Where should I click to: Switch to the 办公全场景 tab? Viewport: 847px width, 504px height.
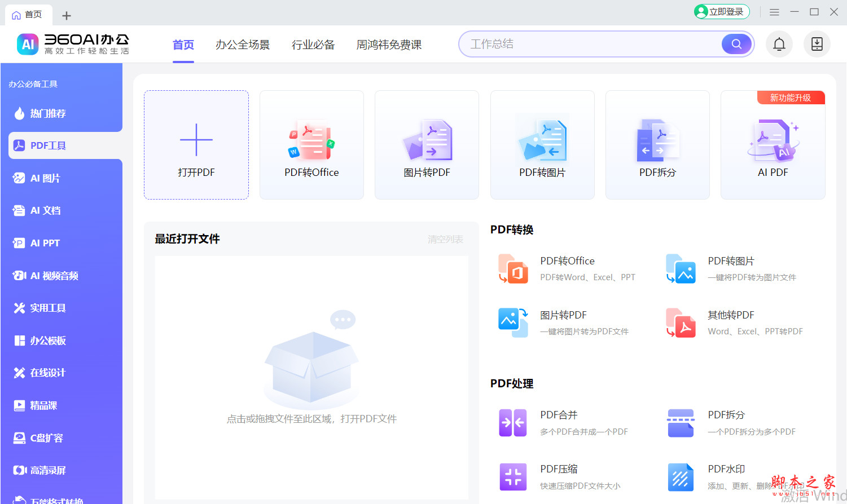(x=243, y=45)
